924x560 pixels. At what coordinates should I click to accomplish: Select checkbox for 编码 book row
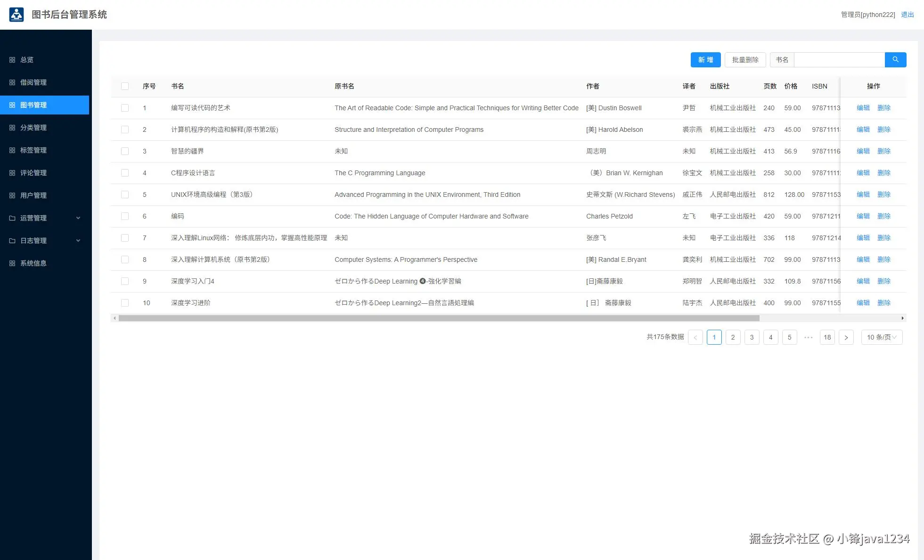click(125, 216)
